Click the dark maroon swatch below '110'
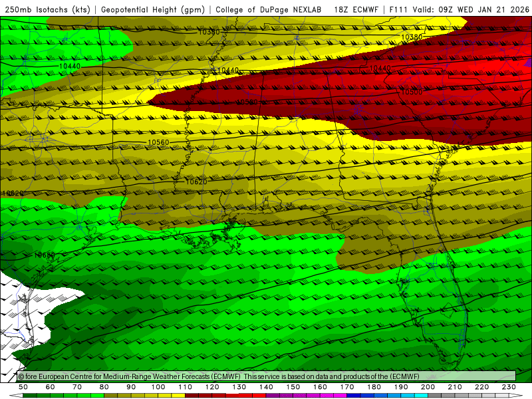This screenshot has width=532, height=399. point(192,396)
